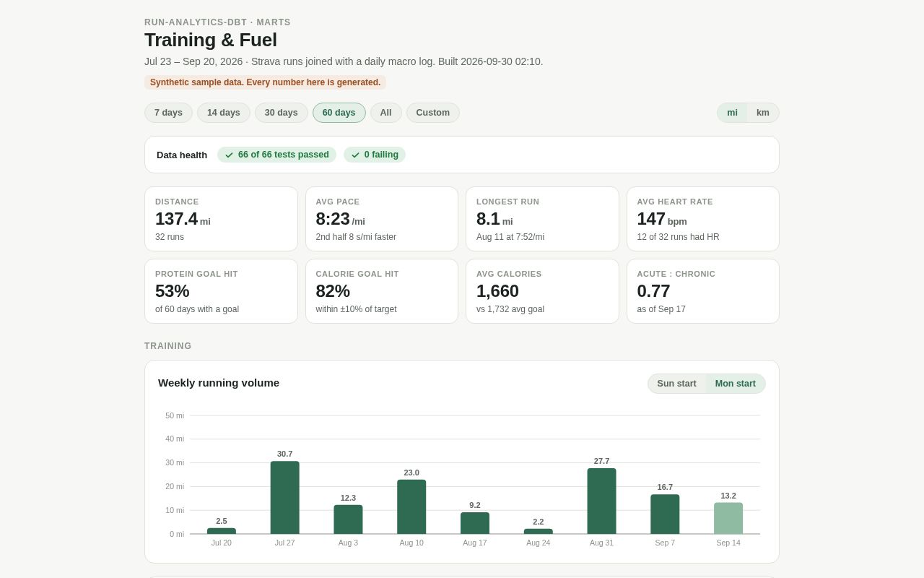The height and width of the screenshot is (578, 924).
Task: Select the Aug 3 bar showing 12.3
Action: click(348, 519)
